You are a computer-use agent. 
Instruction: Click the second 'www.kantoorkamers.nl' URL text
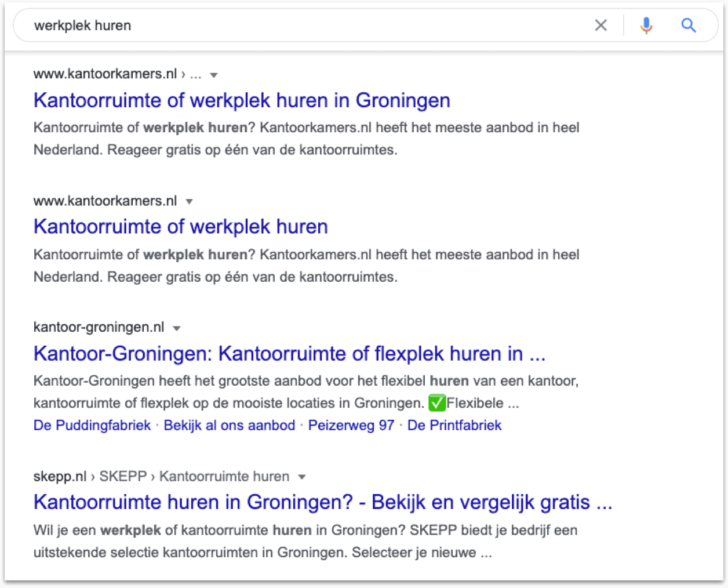(x=105, y=201)
